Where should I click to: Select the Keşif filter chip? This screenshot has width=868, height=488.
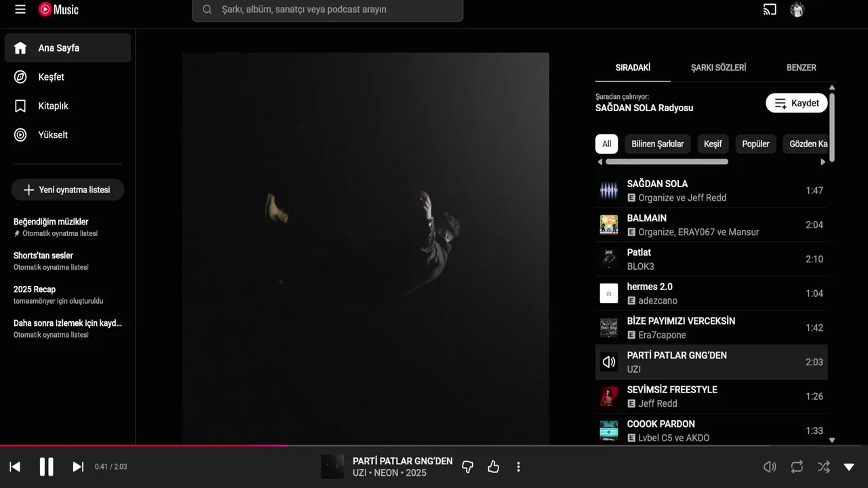713,144
